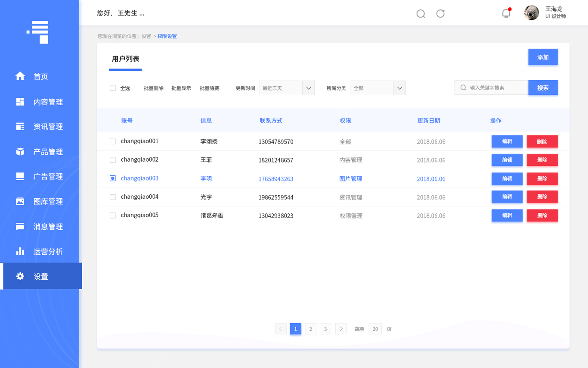Image resolution: width=588 pixels, height=368 pixels.
Task: Click the 设置 breadcrumb link
Action: click(x=146, y=36)
